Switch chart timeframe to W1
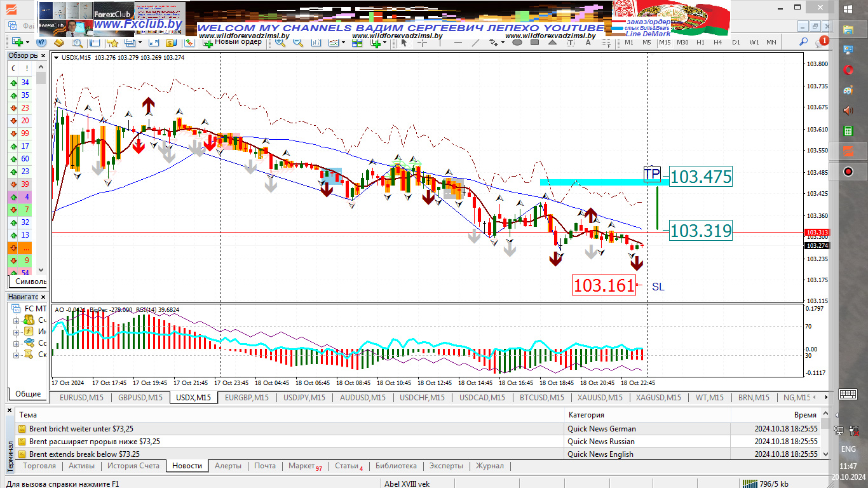 tap(754, 43)
